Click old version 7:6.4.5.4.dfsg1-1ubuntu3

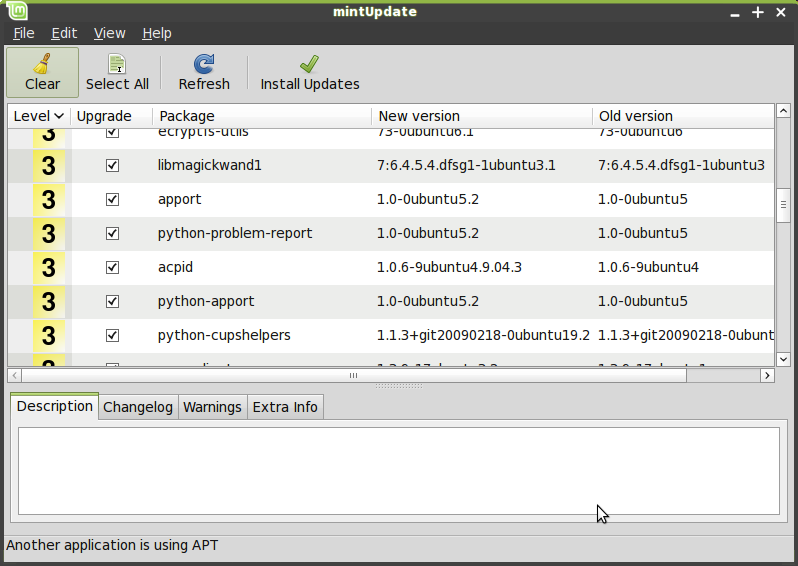[x=681, y=165]
